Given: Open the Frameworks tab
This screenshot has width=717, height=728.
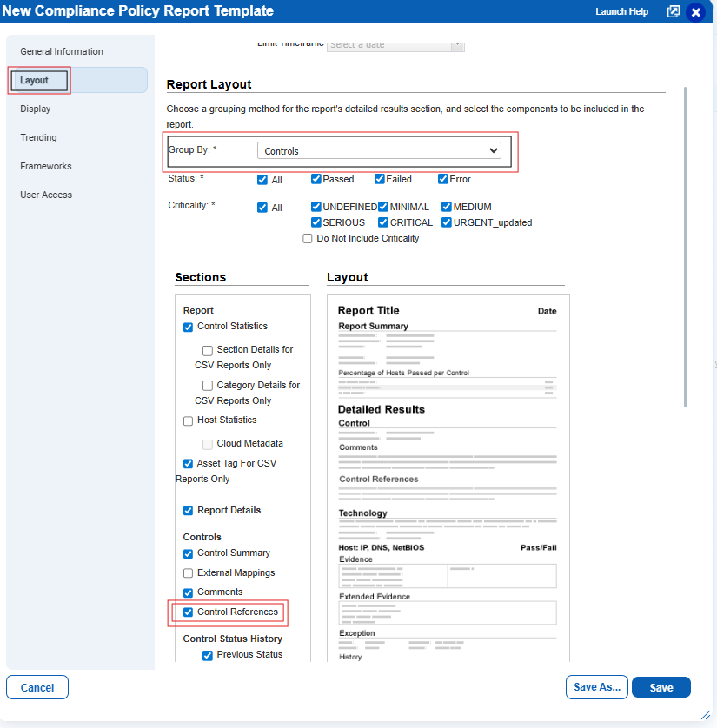Looking at the screenshot, I should click(x=45, y=166).
